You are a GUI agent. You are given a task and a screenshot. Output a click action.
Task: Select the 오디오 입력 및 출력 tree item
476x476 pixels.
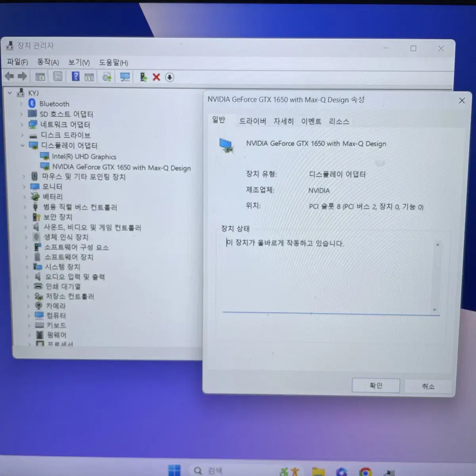coord(75,276)
